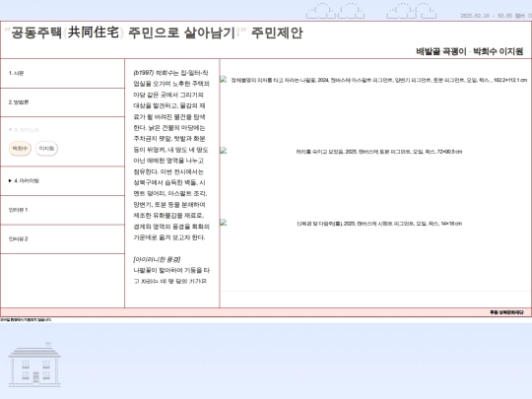The height and width of the screenshot is (399, 532).
Task: Click the '[아이러니한 풍경]' italic heading
Action: pyautogui.click(x=157, y=259)
